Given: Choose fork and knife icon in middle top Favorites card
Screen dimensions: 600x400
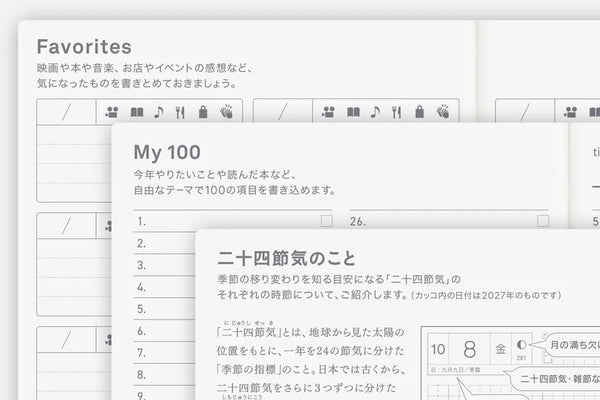Looking at the screenshot, I should click(396, 112).
